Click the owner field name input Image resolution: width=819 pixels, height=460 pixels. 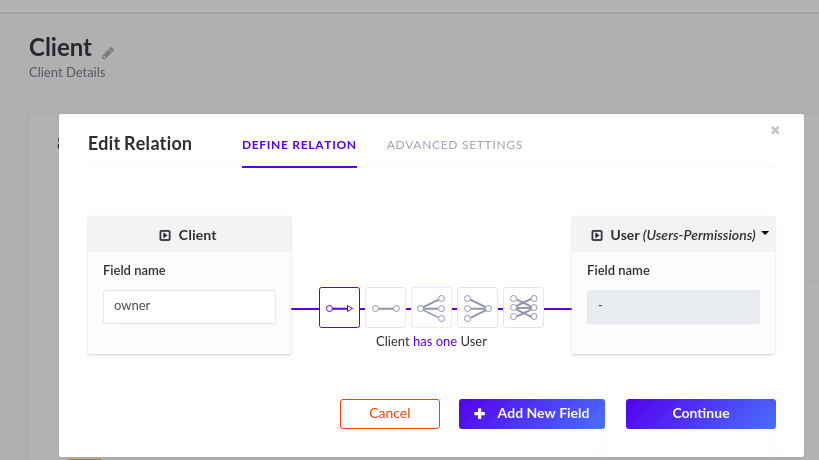click(x=190, y=307)
